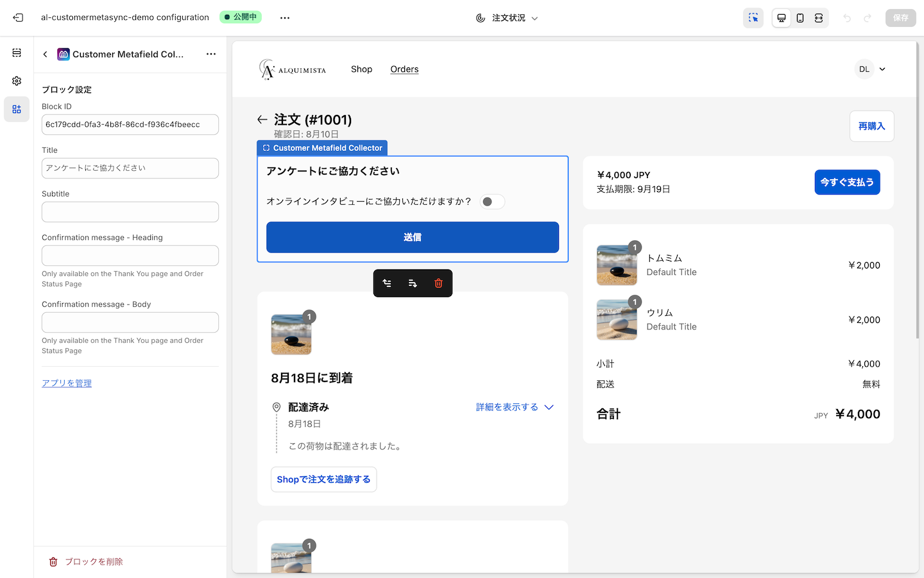
Task: Open the Orders navigation item
Action: tap(404, 69)
